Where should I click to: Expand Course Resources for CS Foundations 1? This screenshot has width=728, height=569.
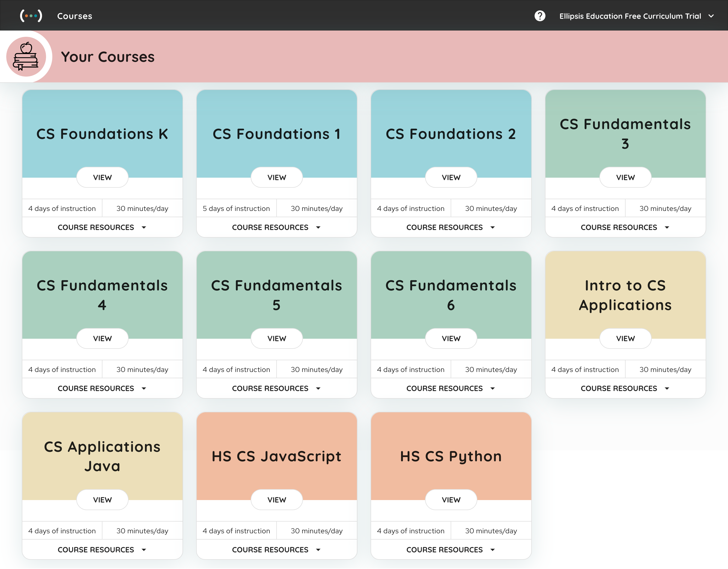[x=270, y=227]
